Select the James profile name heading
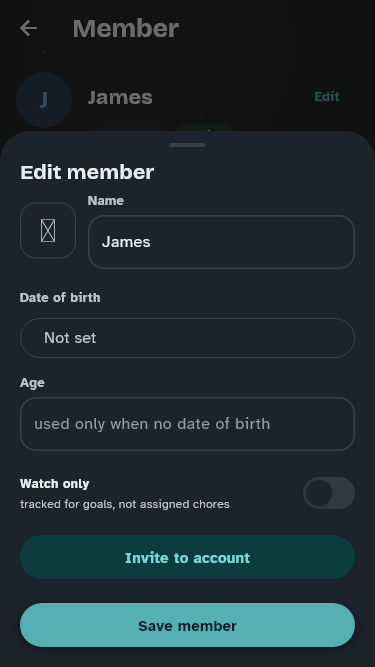Image resolution: width=375 pixels, height=667 pixels. 120,97
